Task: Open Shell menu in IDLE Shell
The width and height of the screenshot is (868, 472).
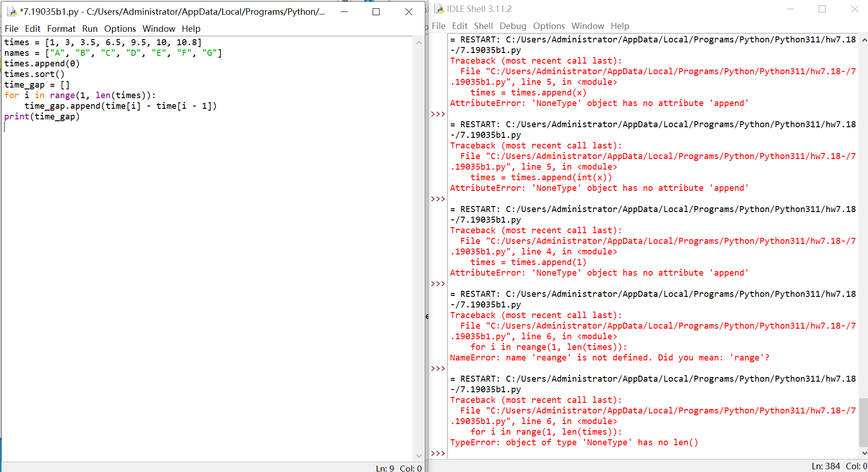Action: tap(483, 26)
